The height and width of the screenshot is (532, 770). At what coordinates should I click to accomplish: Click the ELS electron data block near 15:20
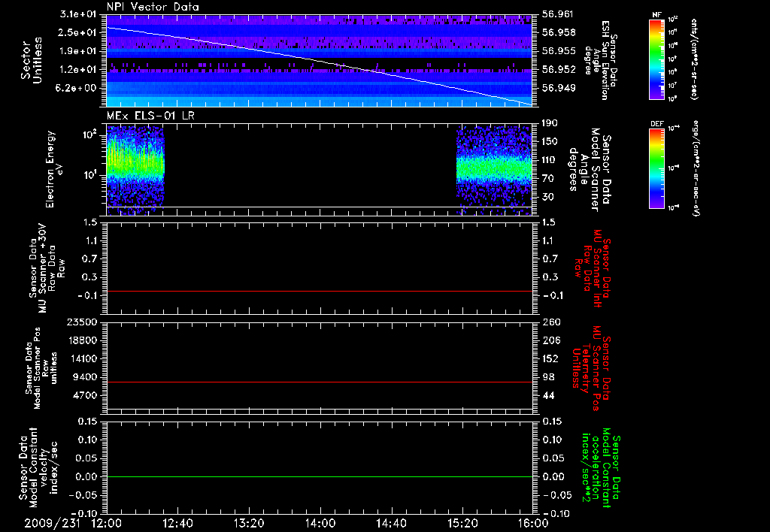[x=494, y=169]
